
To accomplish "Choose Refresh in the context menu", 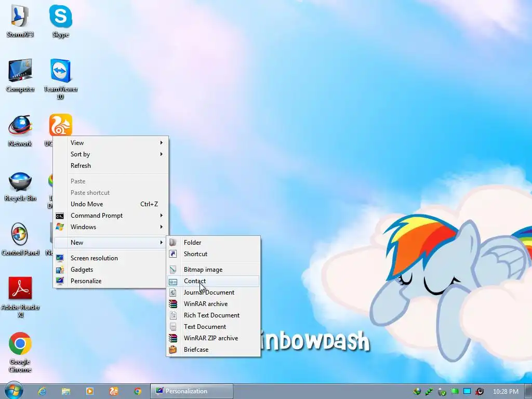I will pos(111,166).
